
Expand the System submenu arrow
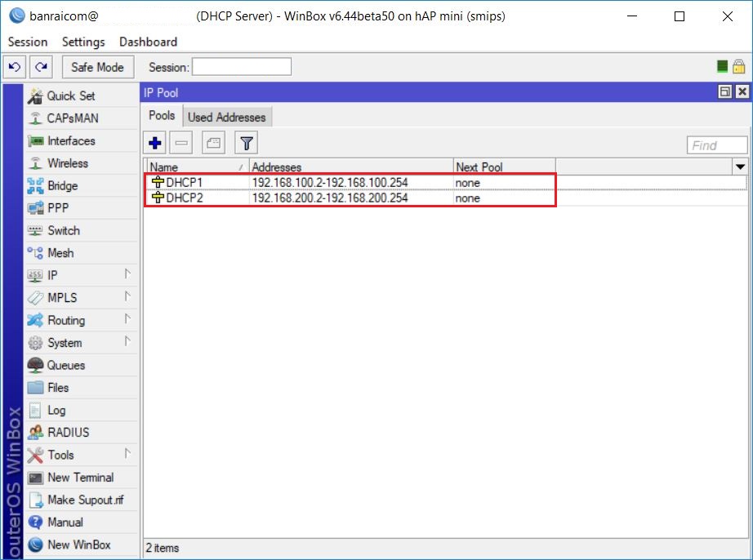tap(127, 341)
